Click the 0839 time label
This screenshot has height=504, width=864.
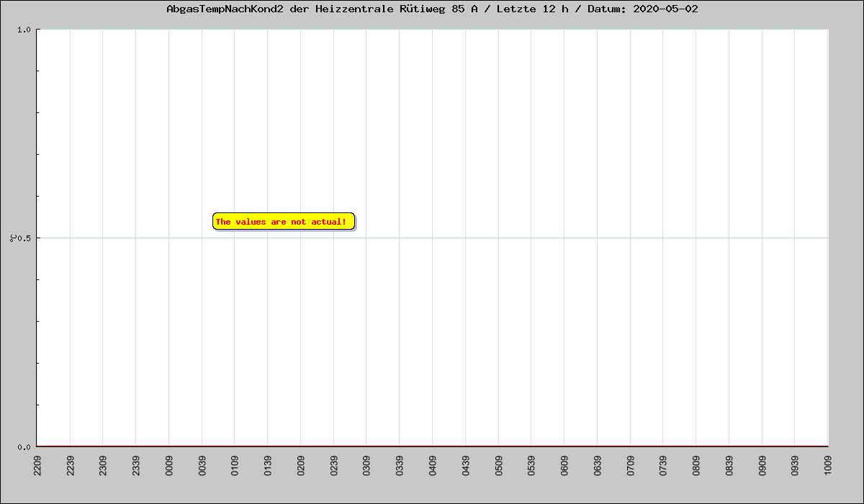[729, 466]
